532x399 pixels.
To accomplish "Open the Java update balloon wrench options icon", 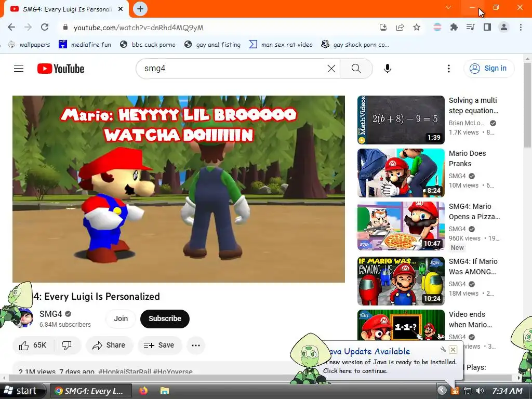I will coord(443,349).
